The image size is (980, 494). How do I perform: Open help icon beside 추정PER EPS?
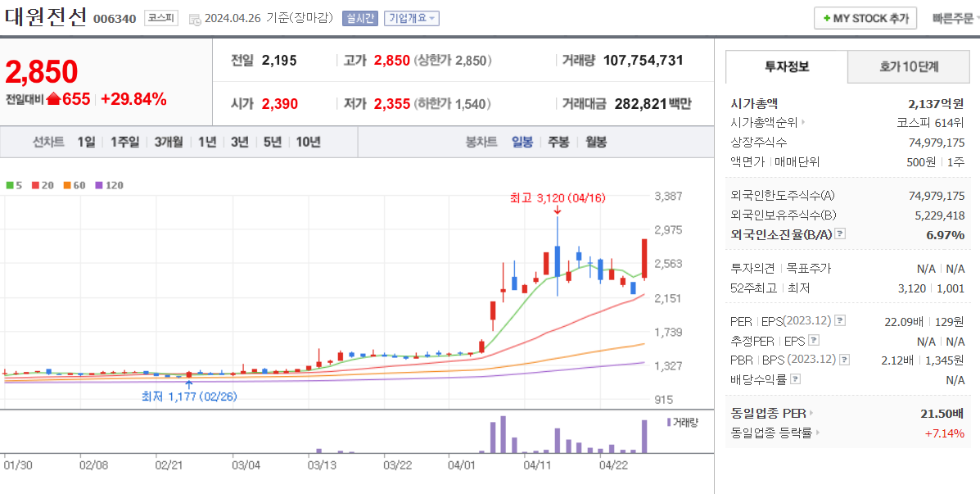[814, 341]
